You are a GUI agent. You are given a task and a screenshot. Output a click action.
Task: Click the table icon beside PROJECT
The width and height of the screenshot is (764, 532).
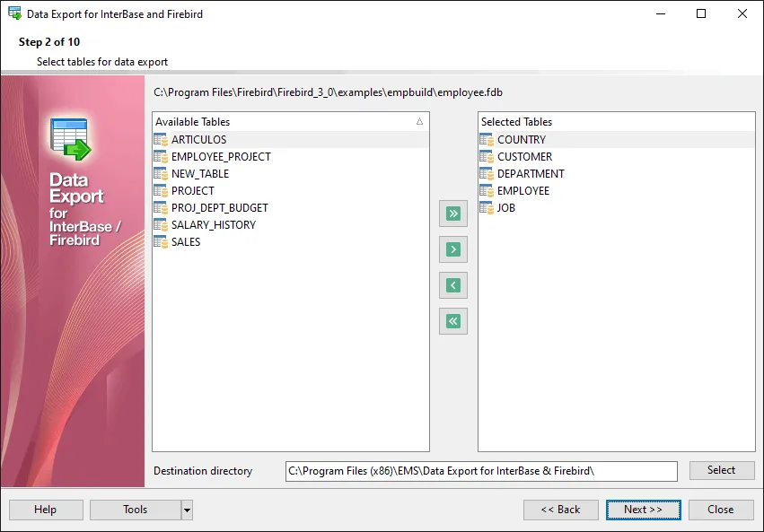[161, 191]
